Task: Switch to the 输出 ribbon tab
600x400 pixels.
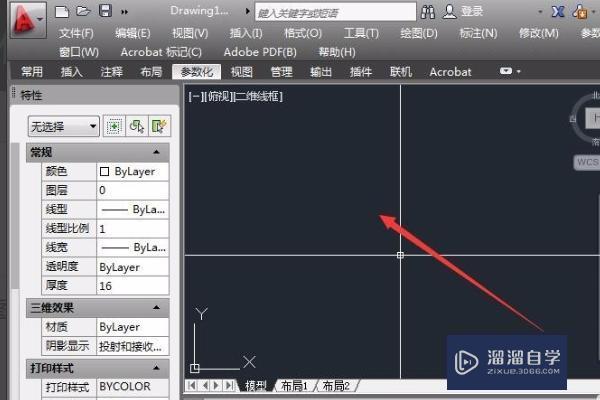Action: pyautogui.click(x=321, y=72)
